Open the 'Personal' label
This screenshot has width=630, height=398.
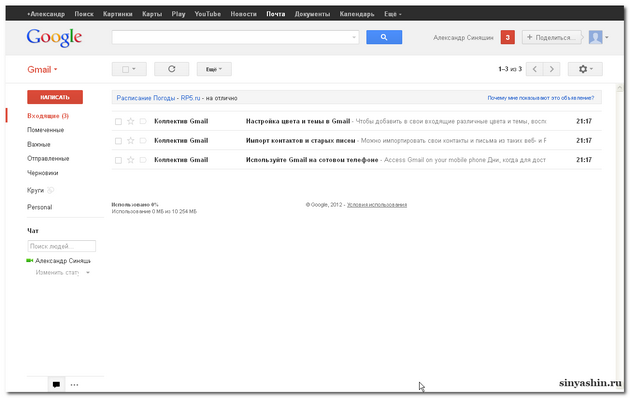39,207
